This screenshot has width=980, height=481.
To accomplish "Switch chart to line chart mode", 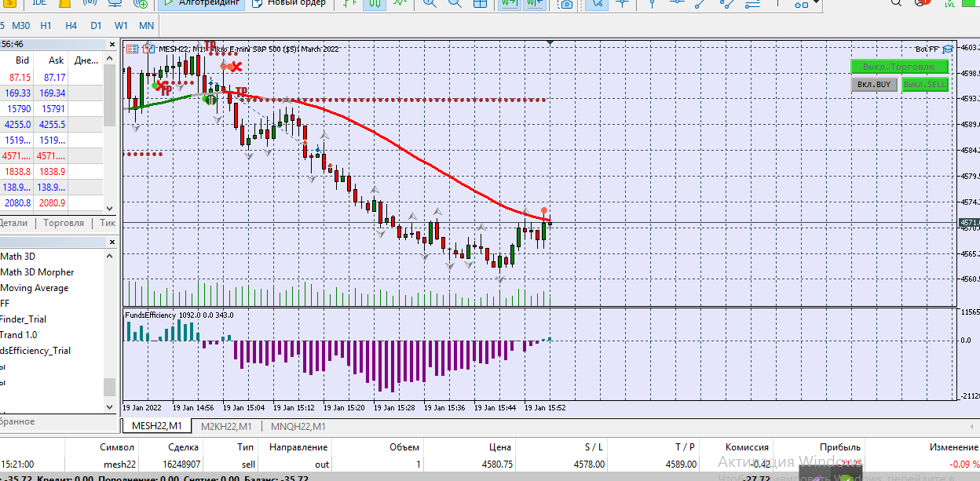I will 400,5.
